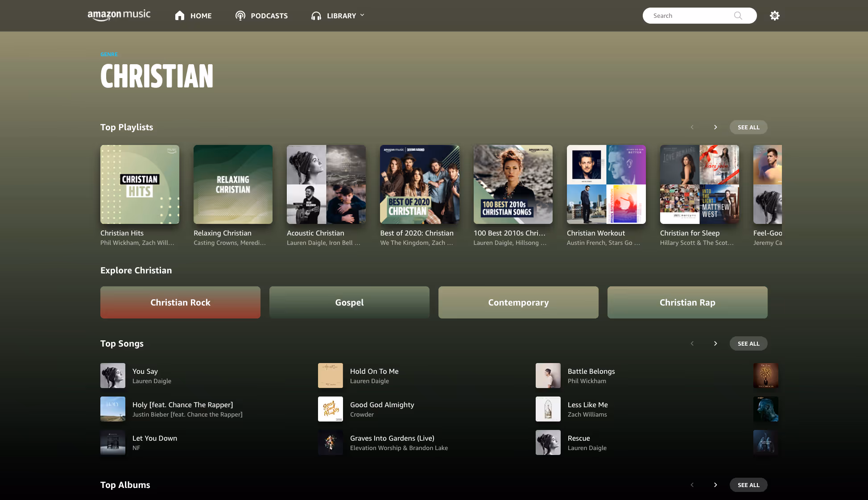Expand the Library dropdown chevron

[362, 15]
